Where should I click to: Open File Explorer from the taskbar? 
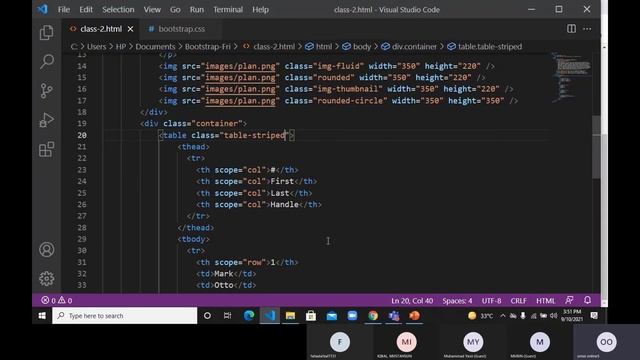[290, 316]
